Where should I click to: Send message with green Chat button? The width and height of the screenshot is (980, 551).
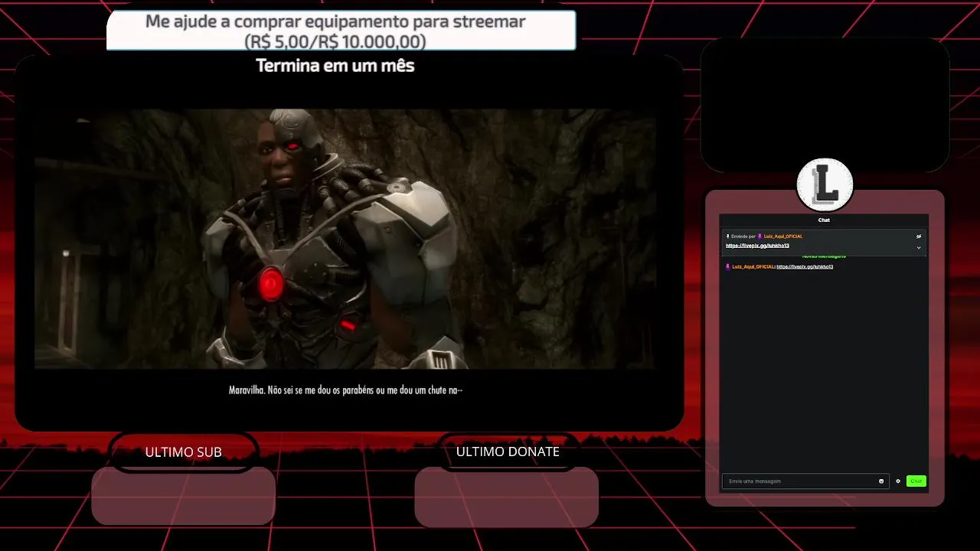pyautogui.click(x=916, y=481)
